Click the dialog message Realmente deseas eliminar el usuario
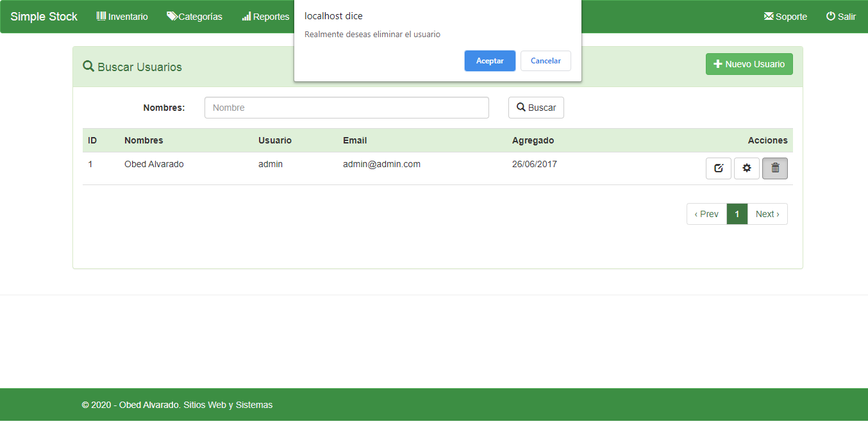The image size is (868, 424). (x=372, y=35)
